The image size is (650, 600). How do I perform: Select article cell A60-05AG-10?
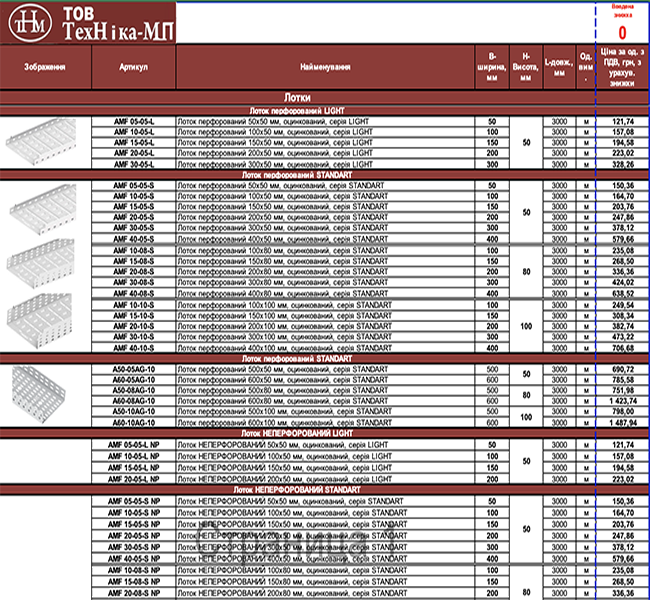[133, 380]
